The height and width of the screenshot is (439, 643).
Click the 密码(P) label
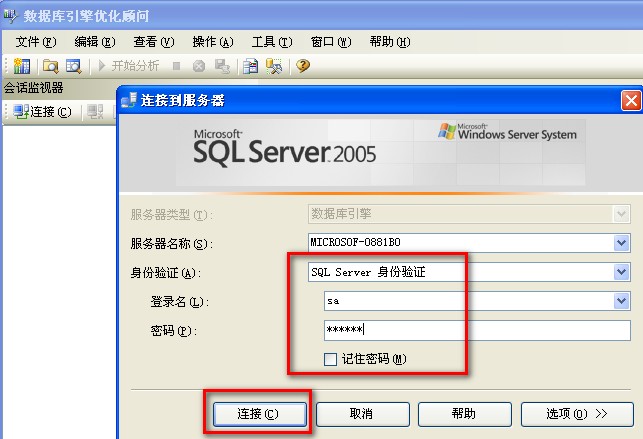coord(174,331)
